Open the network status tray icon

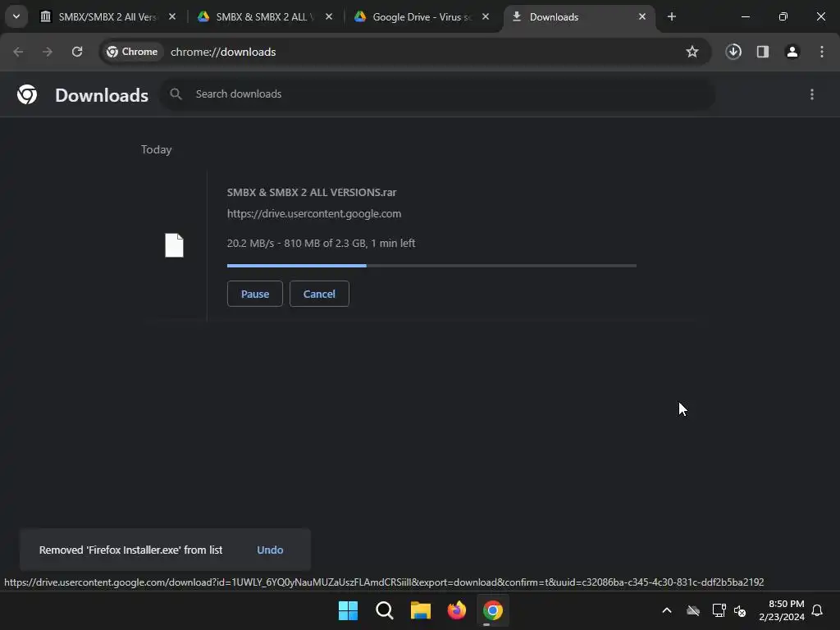[x=719, y=610]
